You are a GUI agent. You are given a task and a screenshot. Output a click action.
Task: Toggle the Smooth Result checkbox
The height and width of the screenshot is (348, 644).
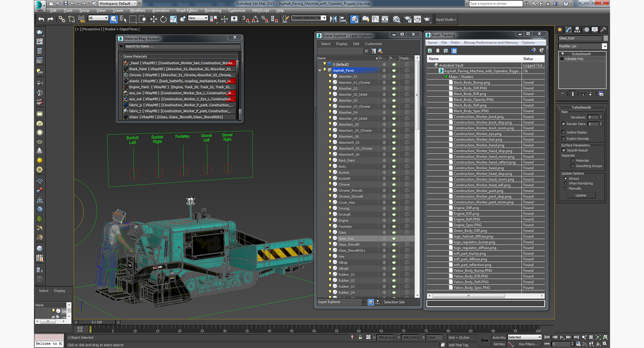click(563, 150)
